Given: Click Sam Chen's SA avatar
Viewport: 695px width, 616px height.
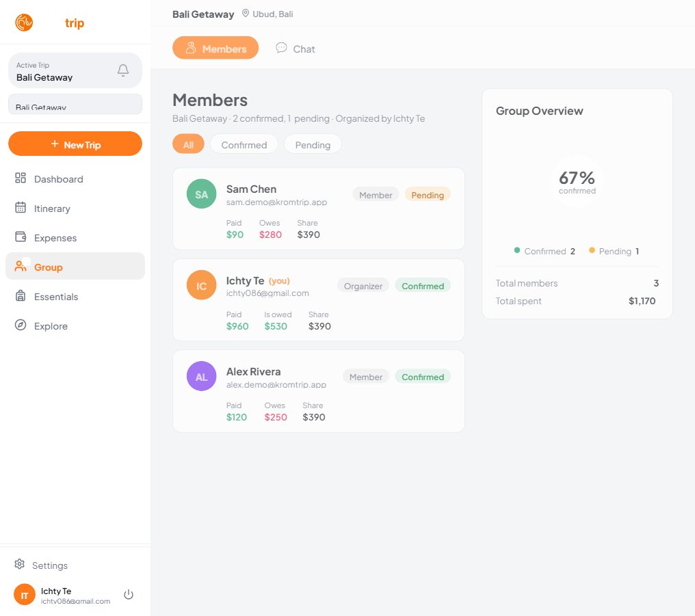Looking at the screenshot, I should [201, 193].
